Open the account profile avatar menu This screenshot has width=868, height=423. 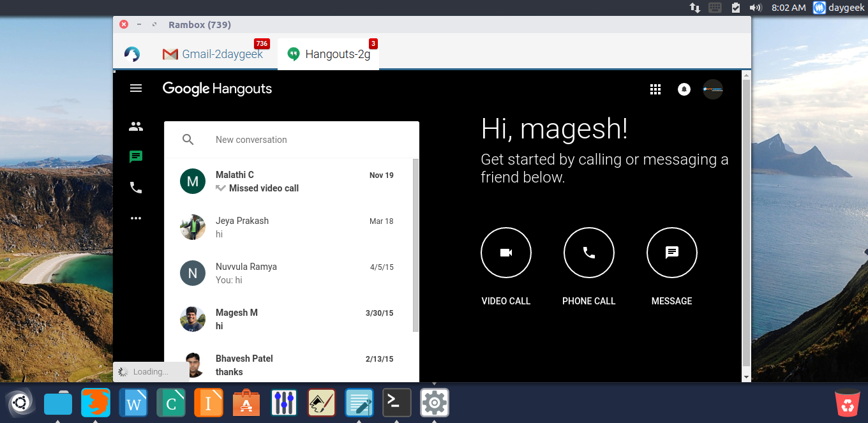coord(713,89)
